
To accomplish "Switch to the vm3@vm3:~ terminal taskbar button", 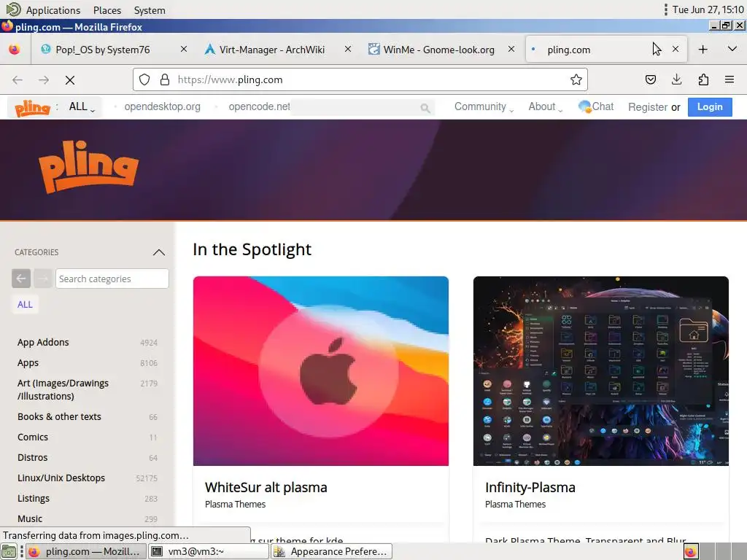I will pos(208,551).
